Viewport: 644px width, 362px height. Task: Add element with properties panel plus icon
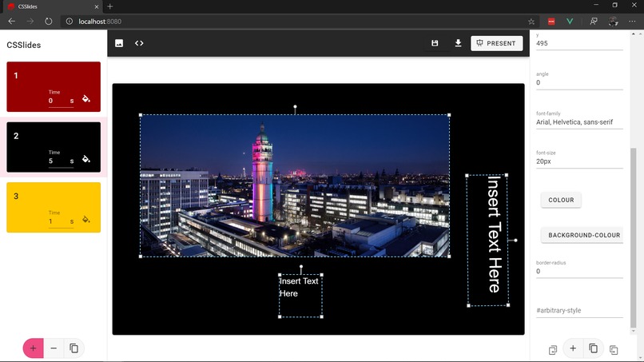coord(573,348)
